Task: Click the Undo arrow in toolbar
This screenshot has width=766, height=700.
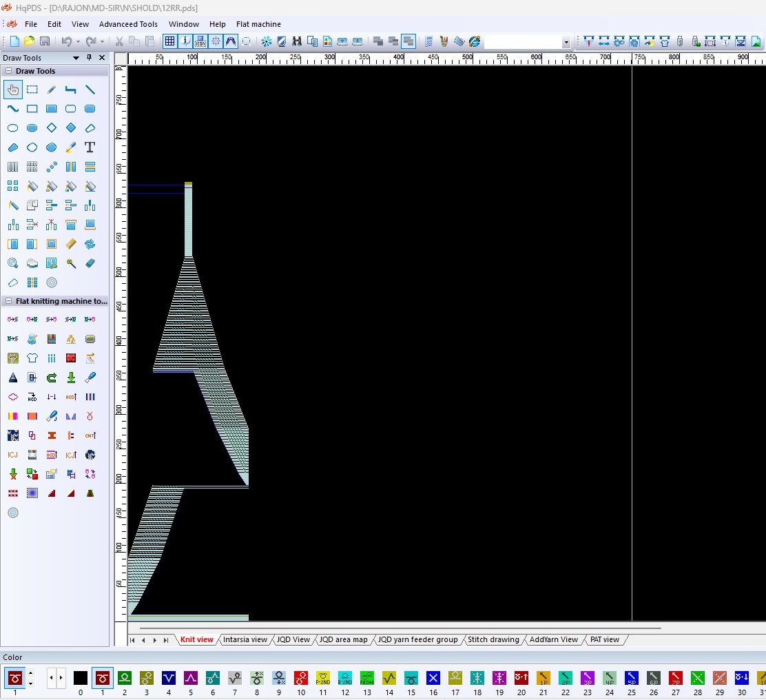Action: pyautogui.click(x=66, y=41)
